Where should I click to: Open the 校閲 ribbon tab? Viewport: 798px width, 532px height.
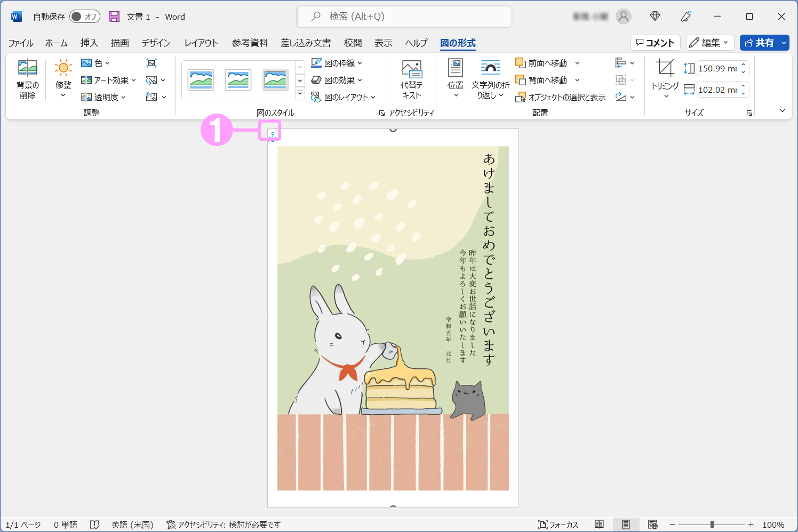353,43
